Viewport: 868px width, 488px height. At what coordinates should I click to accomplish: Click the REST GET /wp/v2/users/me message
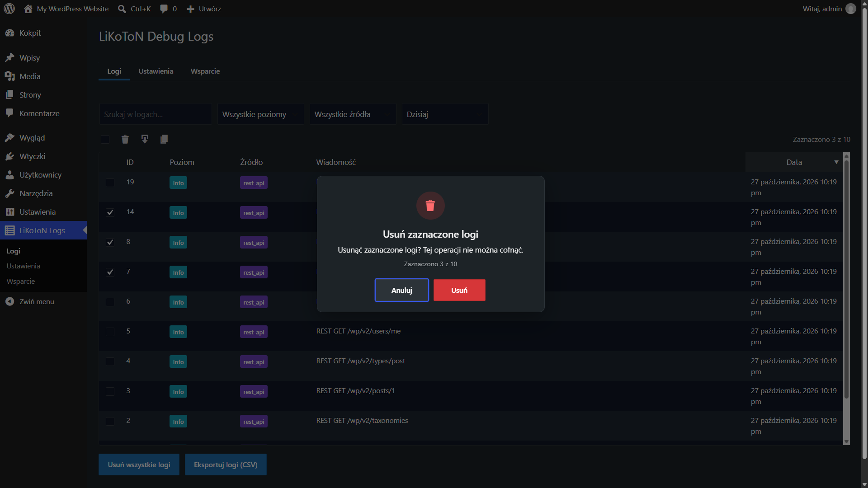[x=359, y=331]
